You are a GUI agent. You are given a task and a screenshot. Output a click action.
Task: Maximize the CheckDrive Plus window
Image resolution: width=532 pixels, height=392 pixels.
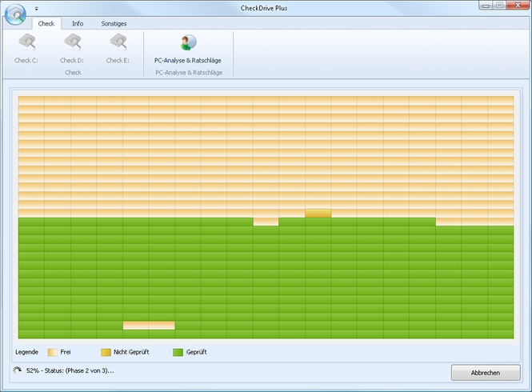click(x=499, y=6)
